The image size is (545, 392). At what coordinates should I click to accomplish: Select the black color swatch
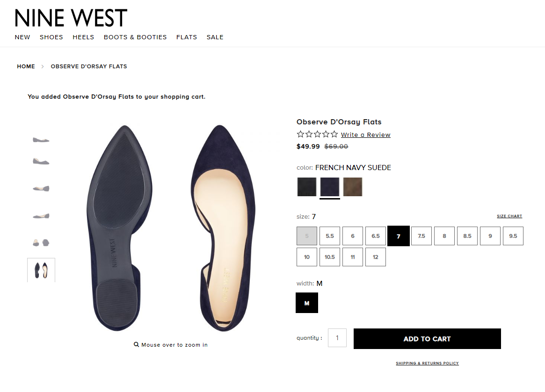click(307, 187)
